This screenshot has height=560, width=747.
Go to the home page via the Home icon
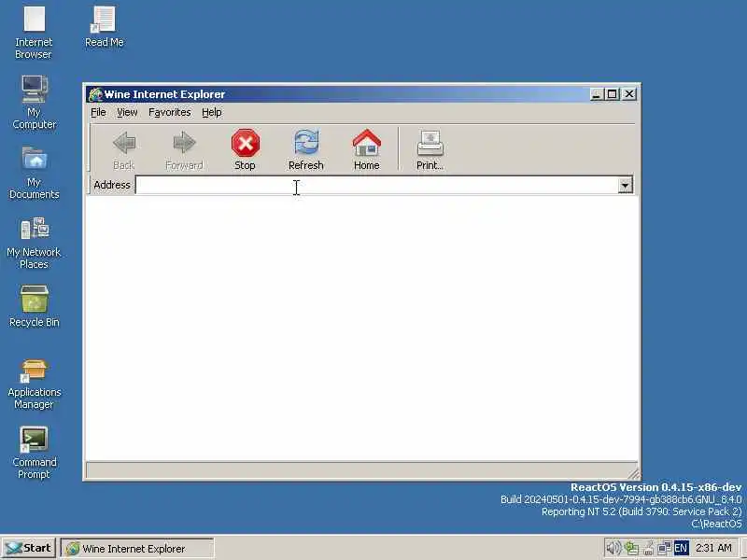click(366, 143)
